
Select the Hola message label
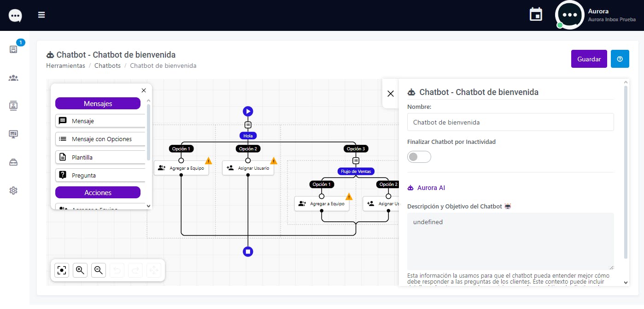[x=248, y=136]
